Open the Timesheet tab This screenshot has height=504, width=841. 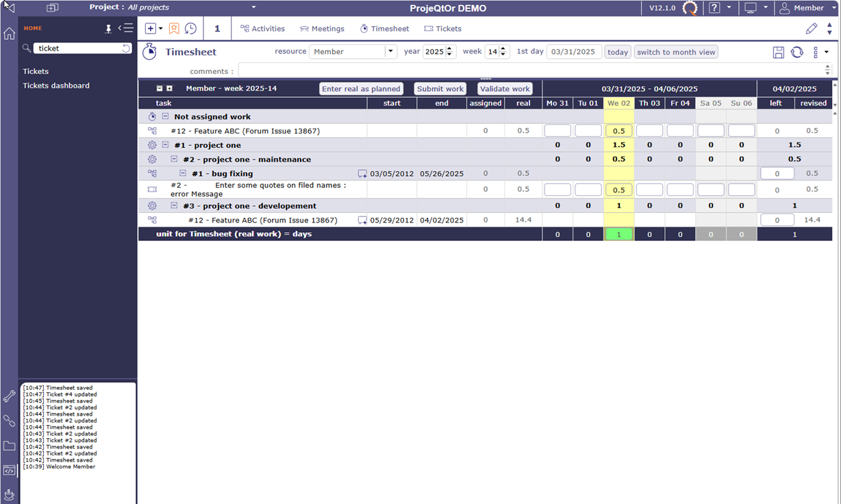click(384, 29)
